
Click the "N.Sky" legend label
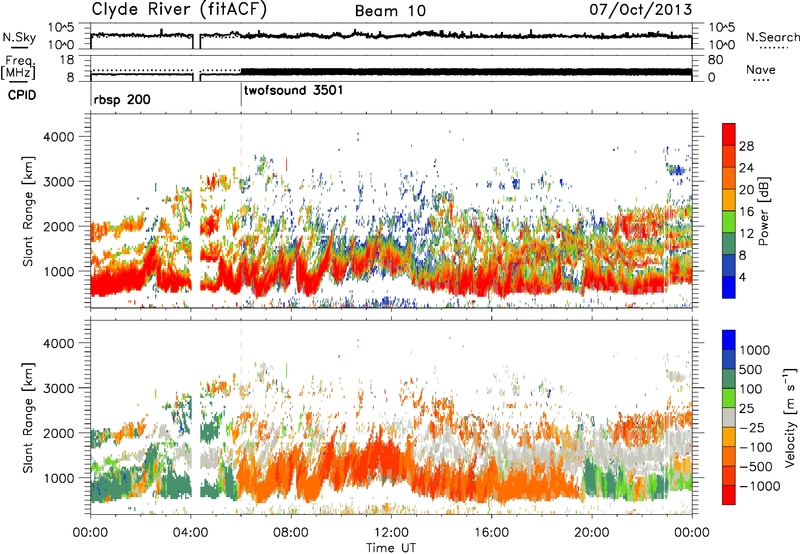coord(19,37)
